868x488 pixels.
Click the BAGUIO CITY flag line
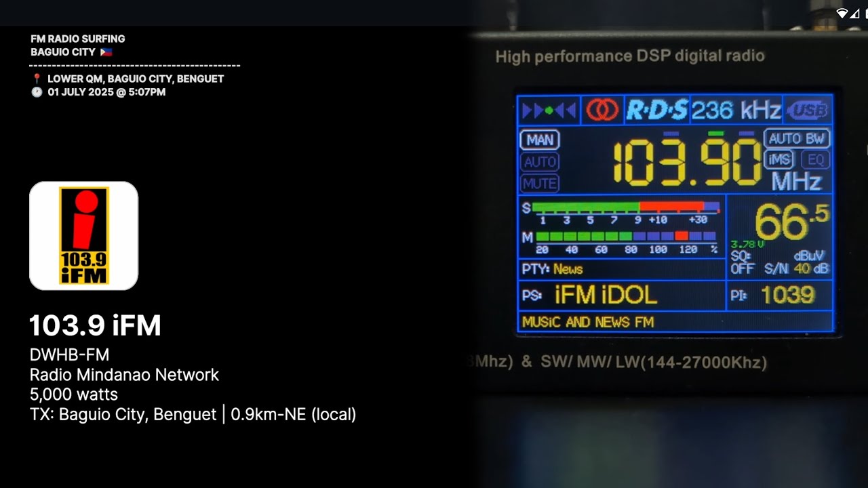coord(71,52)
